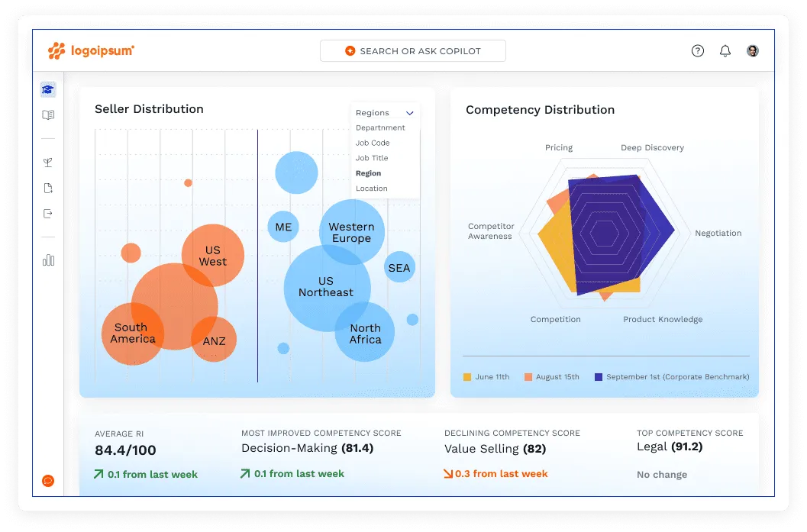
Task: Click the Search or Ask Copilot field
Action: click(412, 51)
